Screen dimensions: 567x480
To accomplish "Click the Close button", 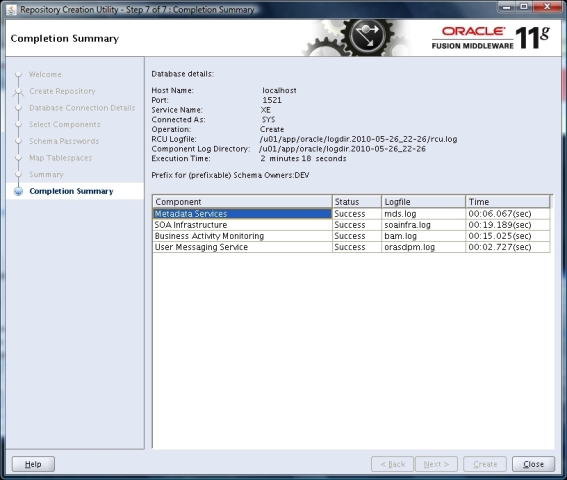I will pyautogui.click(x=533, y=464).
